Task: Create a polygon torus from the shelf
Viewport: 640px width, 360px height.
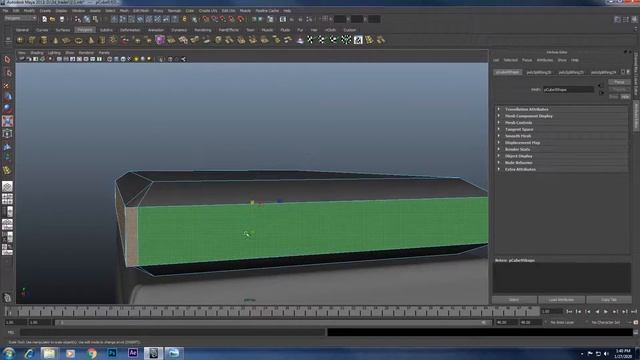Action: tap(78, 40)
